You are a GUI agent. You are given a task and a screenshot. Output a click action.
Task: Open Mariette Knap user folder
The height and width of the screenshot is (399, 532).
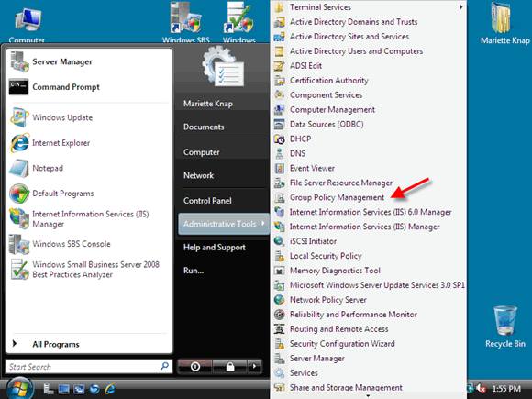coord(208,104)
